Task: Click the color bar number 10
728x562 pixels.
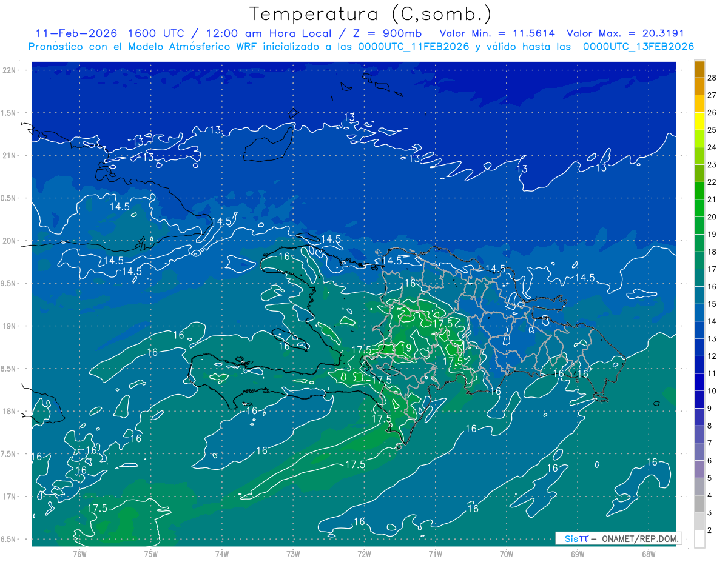Action: click(x=712, y=390)
